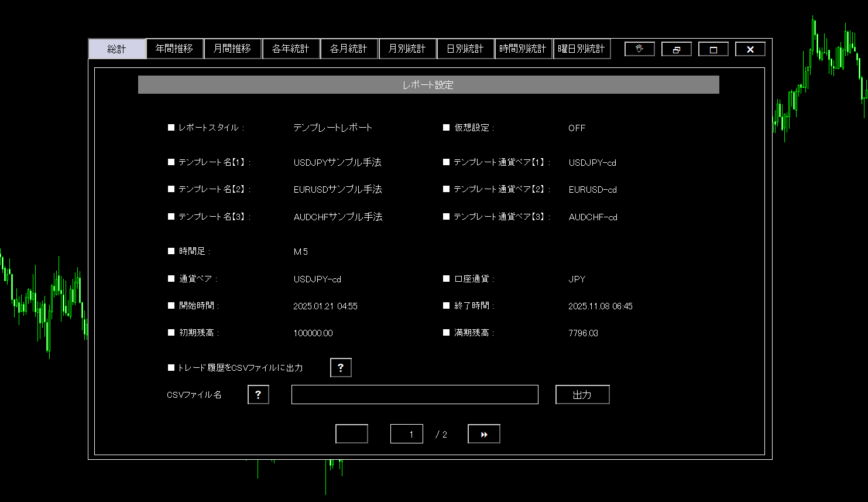Open help for the CSV trade history export
The image size is (868, 502).
341,367
